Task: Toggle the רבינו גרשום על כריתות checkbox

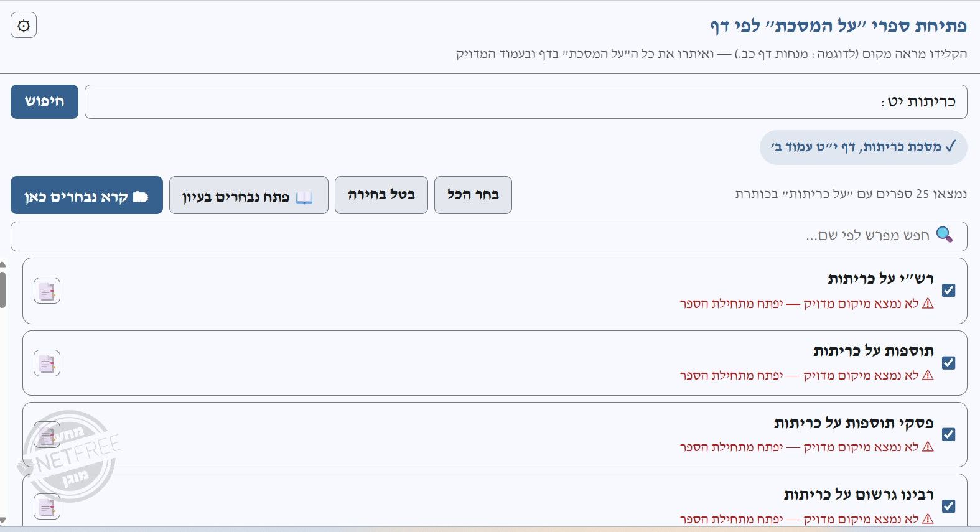Action: [x=948, y=506]
